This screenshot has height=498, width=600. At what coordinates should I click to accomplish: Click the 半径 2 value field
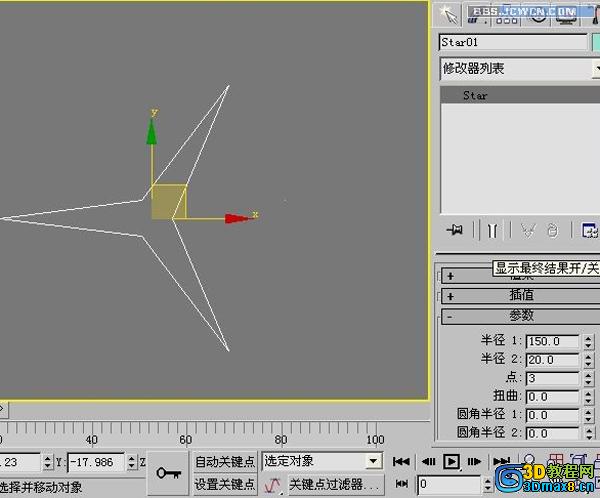[553, 360]
